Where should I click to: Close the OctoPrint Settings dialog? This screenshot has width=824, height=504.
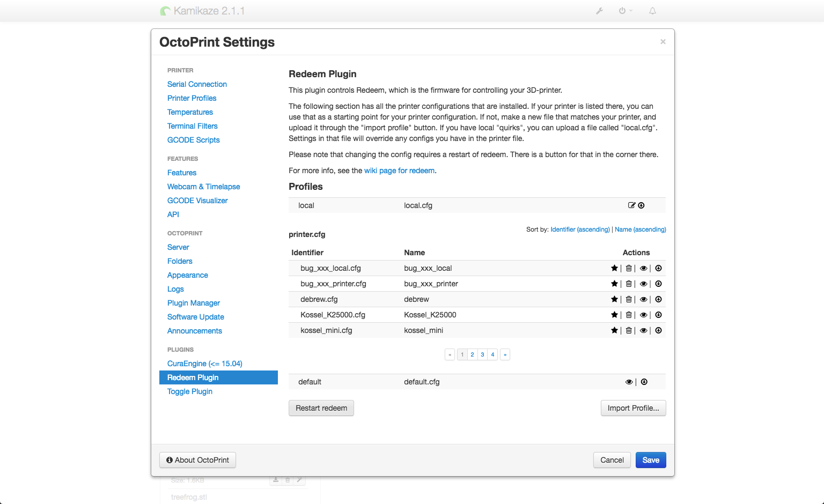(663, 42)
